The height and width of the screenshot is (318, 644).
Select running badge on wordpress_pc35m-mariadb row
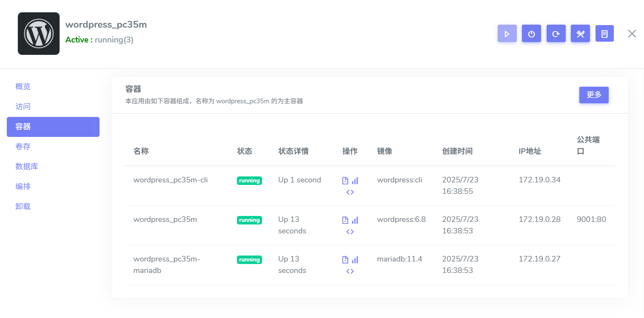pos(249,259)
